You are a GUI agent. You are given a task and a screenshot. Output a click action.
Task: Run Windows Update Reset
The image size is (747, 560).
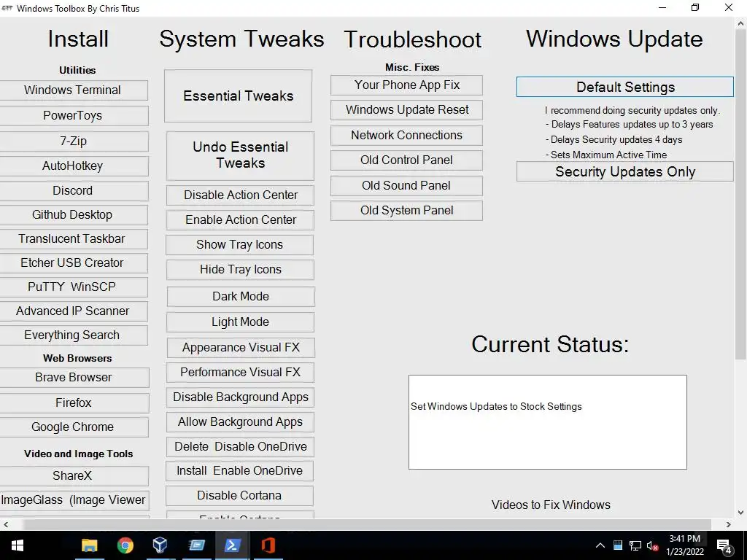click(x=406, y=110)
